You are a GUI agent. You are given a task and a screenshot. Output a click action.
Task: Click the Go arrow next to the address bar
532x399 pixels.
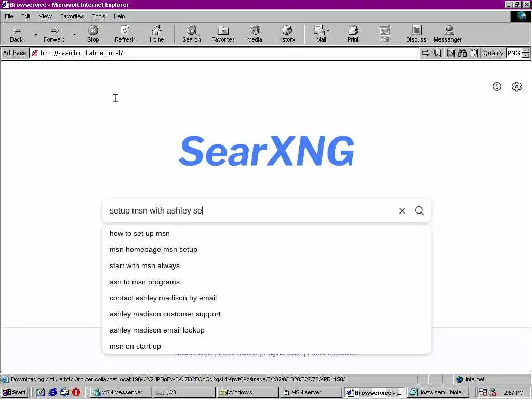(426, 53)
